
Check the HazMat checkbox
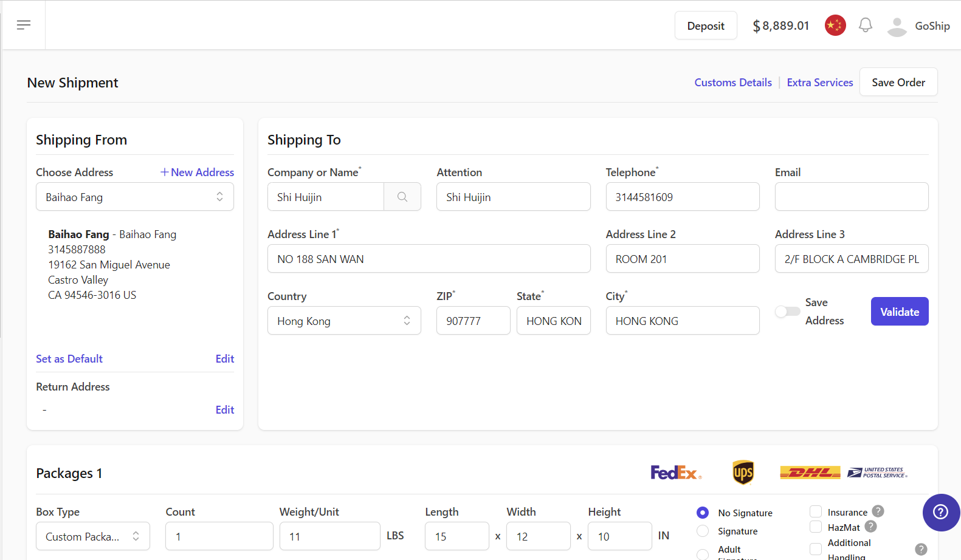pyautogui.click(x=816, y=527)
